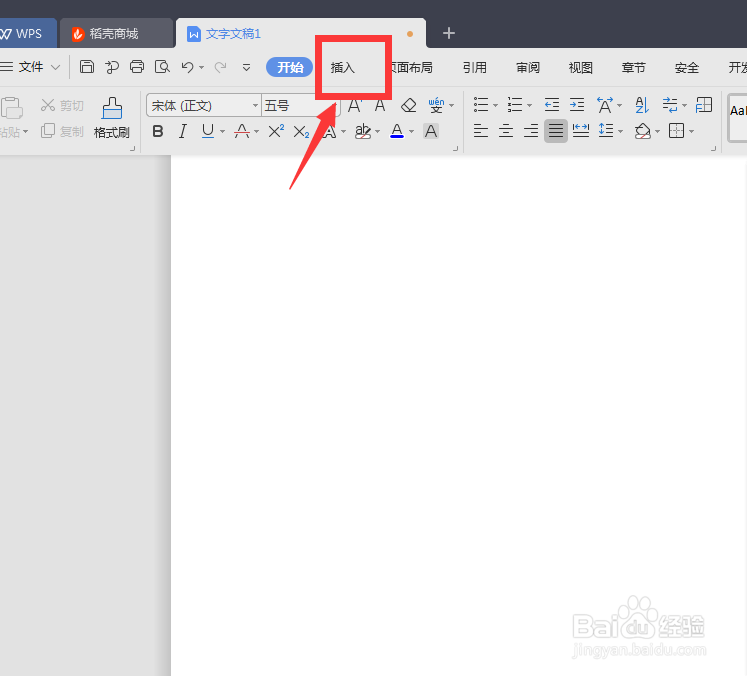Click the Cut scissors button
Screen dimensions: 747x676
tap(62, 105)
